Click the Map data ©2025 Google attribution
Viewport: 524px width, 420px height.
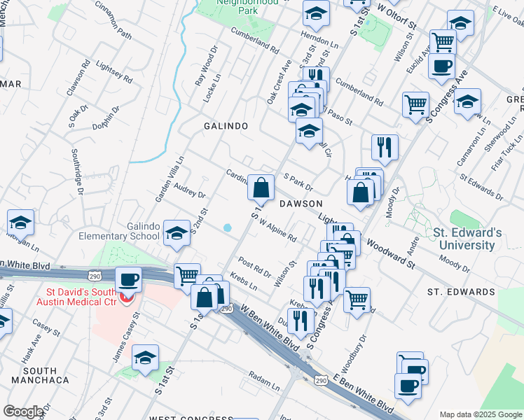(481, 414)
